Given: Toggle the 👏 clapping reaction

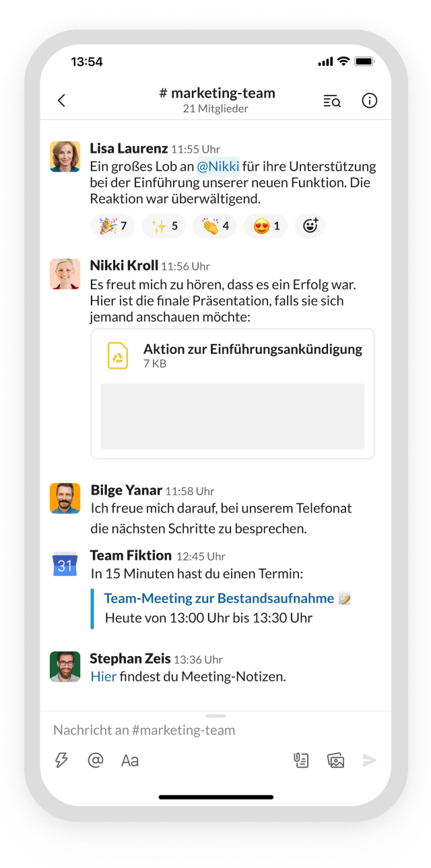Looking at the screenshot, I should pyautogui.click(x=213, y=225).
